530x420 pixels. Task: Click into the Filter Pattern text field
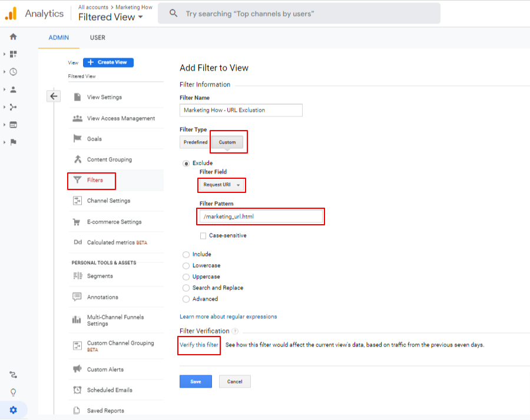261,216
